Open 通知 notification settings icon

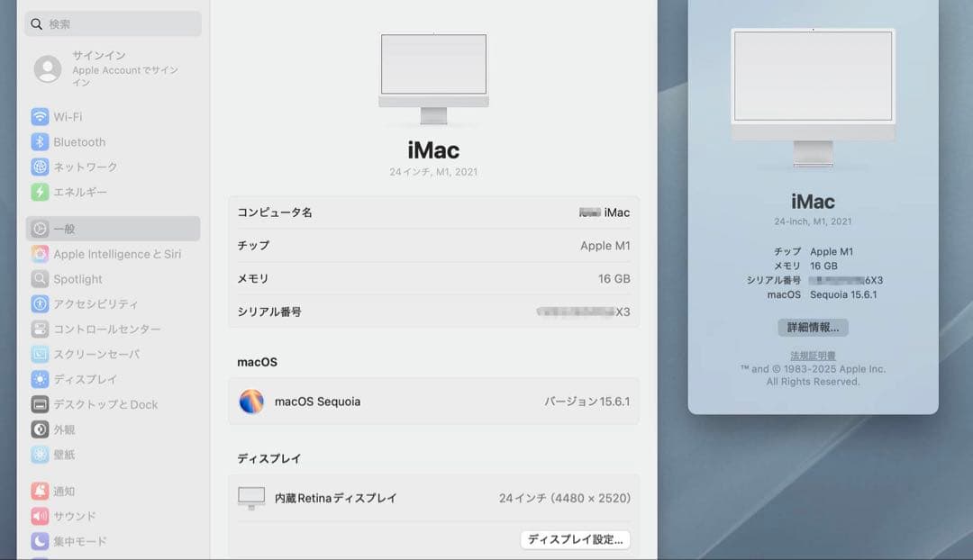pyautogui.click(x=38, y=491)
